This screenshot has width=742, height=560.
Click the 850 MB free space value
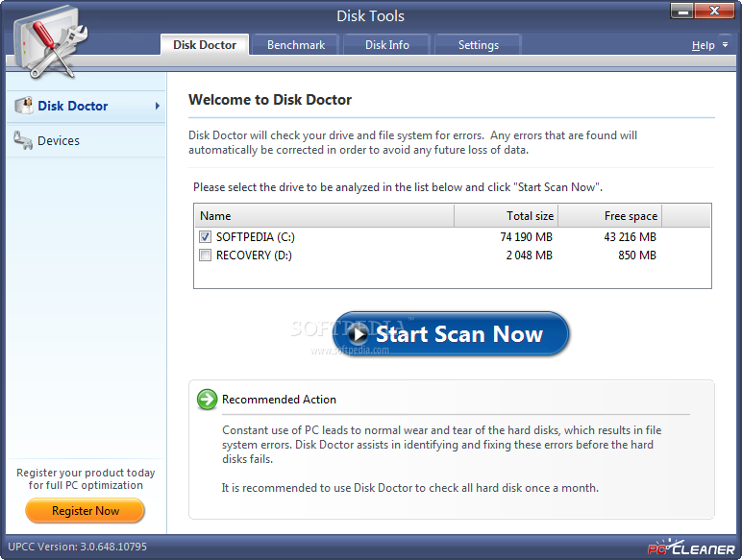point(637,256)
